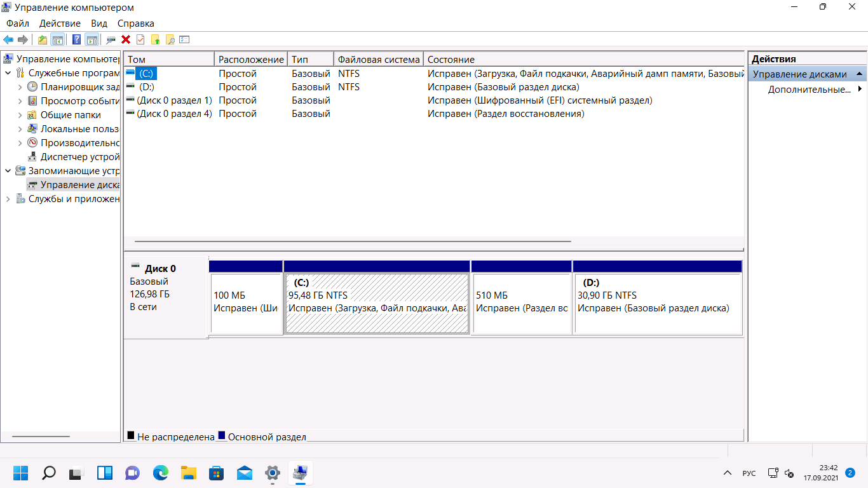Click the volume list horizontal scrollbar
868x488 pixels.
click(x=353, y=241)
